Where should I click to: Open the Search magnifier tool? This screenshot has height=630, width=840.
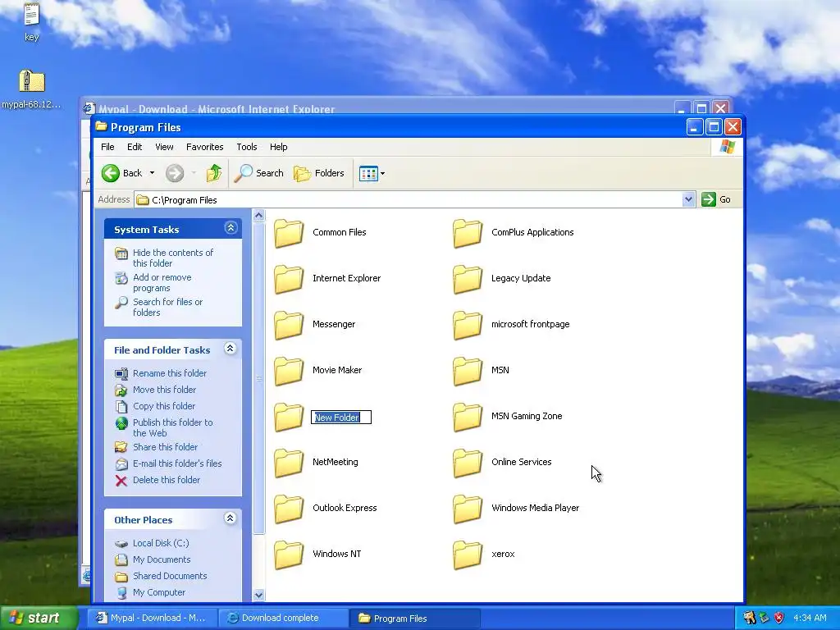259,173
